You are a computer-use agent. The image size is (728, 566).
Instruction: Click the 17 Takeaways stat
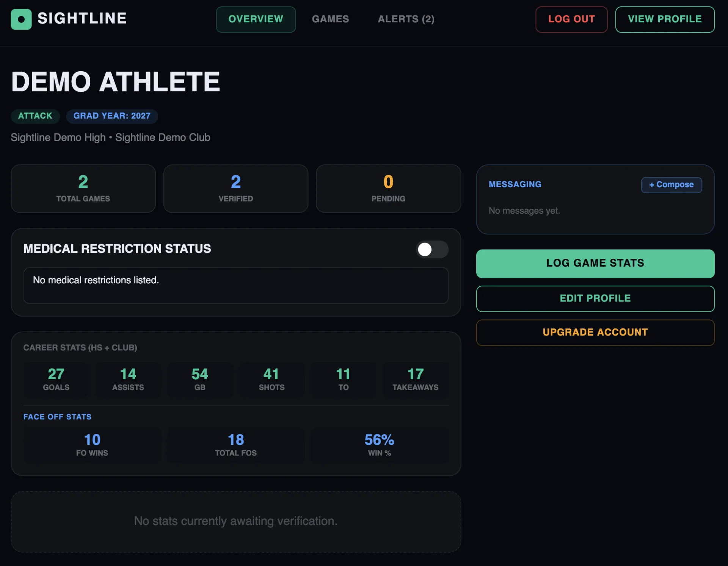pyautogui.click(x=416, y=379)
